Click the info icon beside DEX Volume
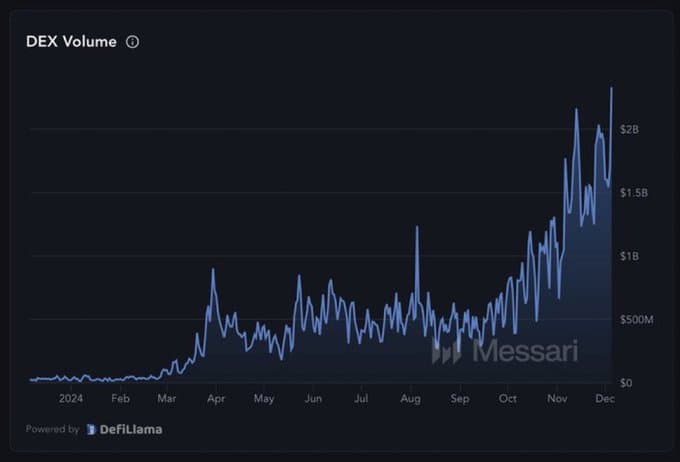 point(132,42)
